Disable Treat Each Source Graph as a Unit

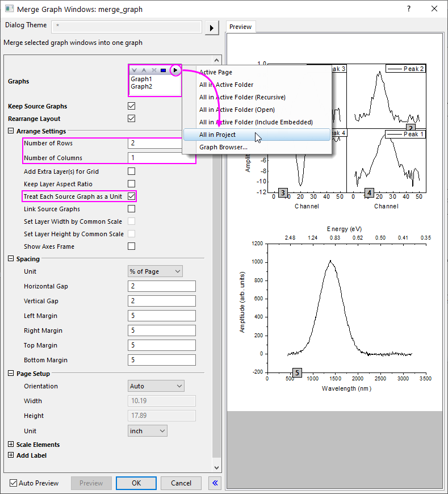pos(132,196)
